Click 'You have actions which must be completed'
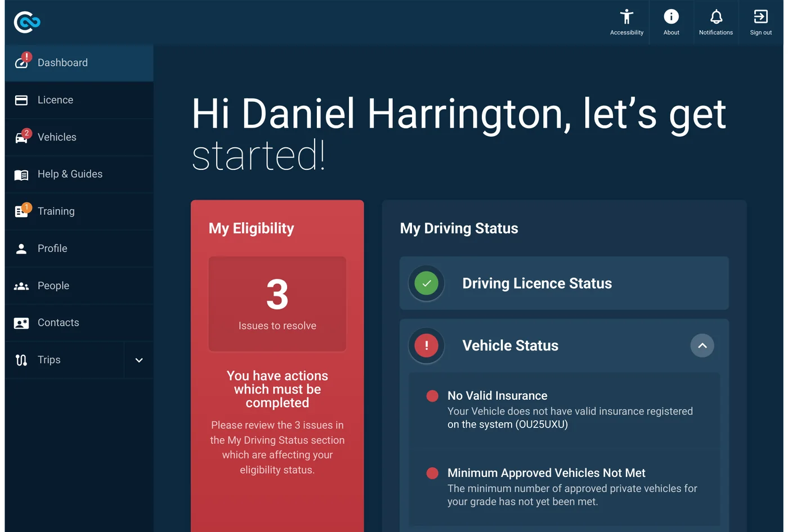788x532 pixels. tap(277, 389)
